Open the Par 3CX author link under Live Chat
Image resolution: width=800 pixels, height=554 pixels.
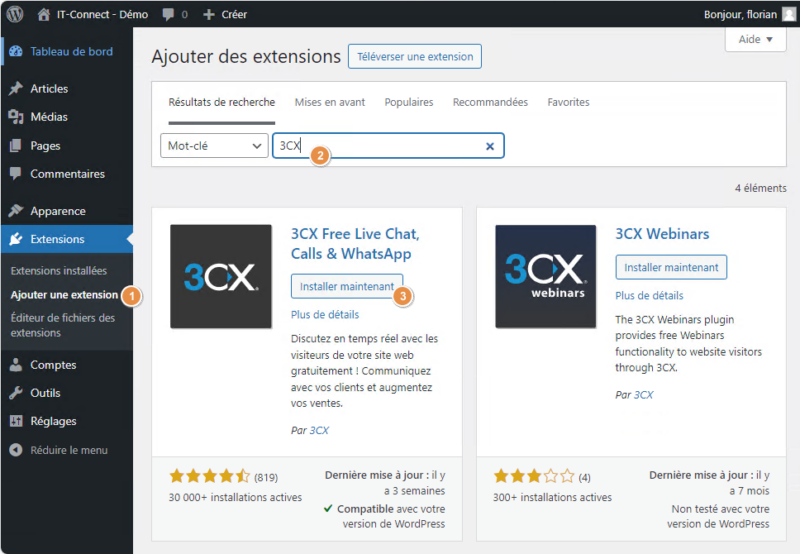319,430
